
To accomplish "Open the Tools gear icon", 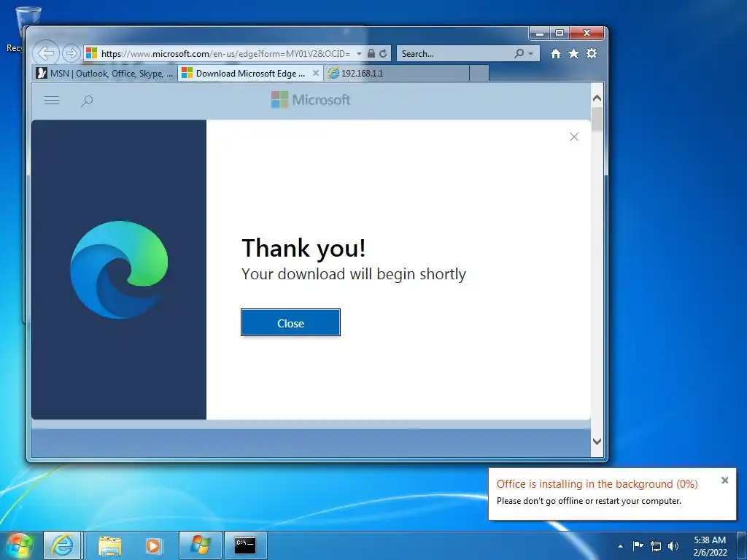I will click(x=592, y=53).
